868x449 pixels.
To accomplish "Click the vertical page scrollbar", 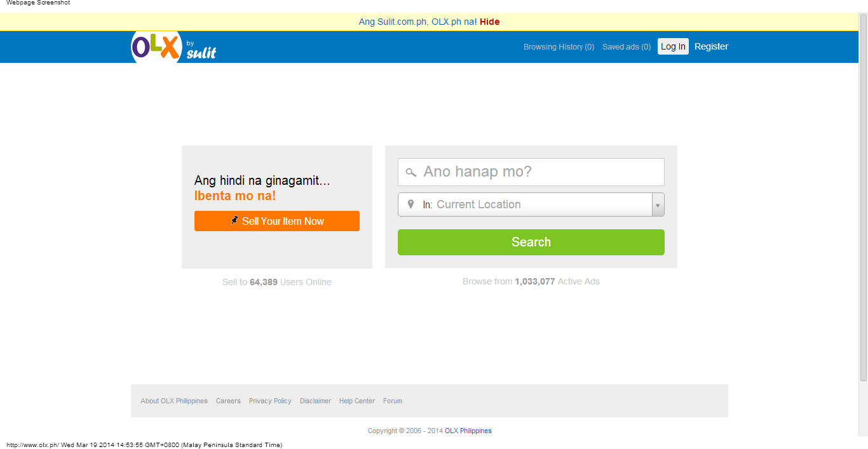I will pos(863,197).
